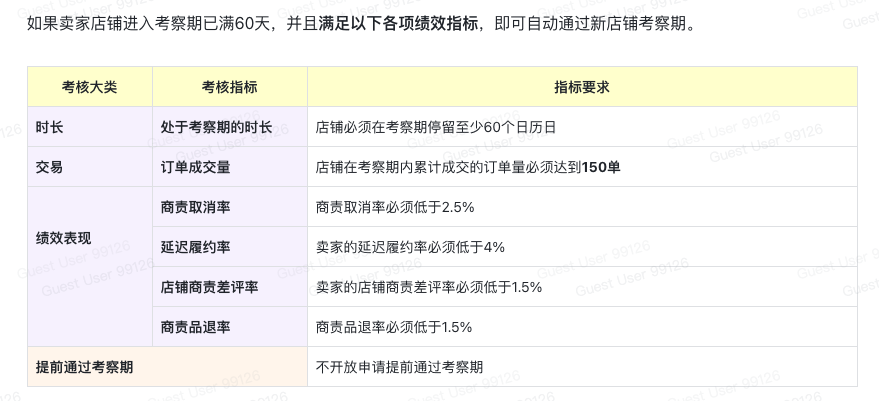Click the bold 满足以下各项绩效指标 text

400,24
